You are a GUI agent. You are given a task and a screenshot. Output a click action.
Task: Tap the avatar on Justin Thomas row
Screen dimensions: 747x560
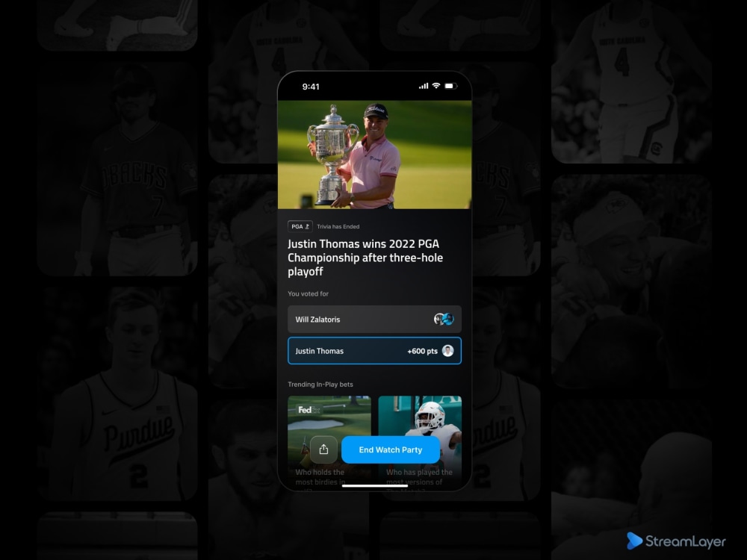point(447,351)
